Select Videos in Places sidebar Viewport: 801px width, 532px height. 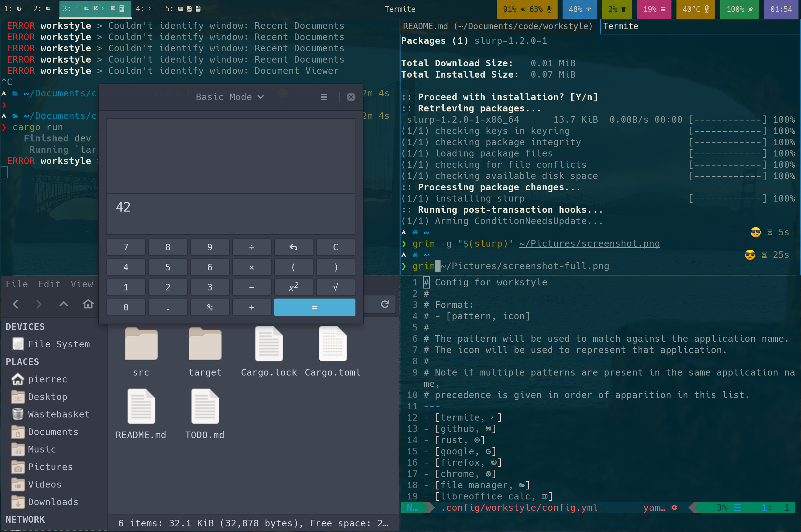pyautogui.click(x=37, y=484)
